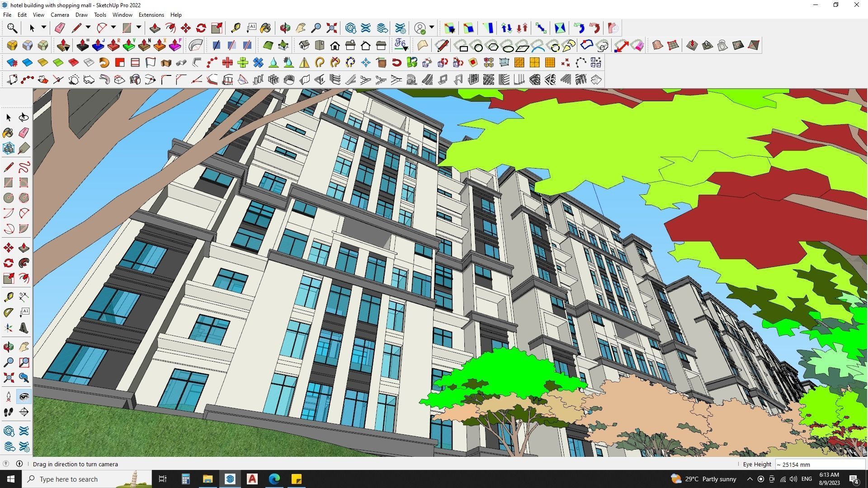Viewport: 868px width, 488px height.
Task: Select the Tag tool
Action: 24,148
